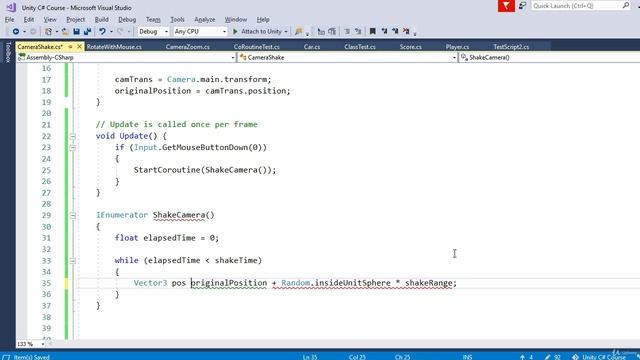Screen dimensions: 640x360
Task: Open the Debug configuration dropdown
Action: click(153, 31)
